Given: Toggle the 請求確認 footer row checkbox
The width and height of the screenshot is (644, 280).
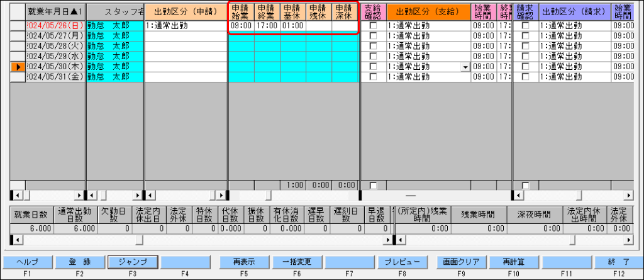Looking at the screenshot, I should [525, 186].
